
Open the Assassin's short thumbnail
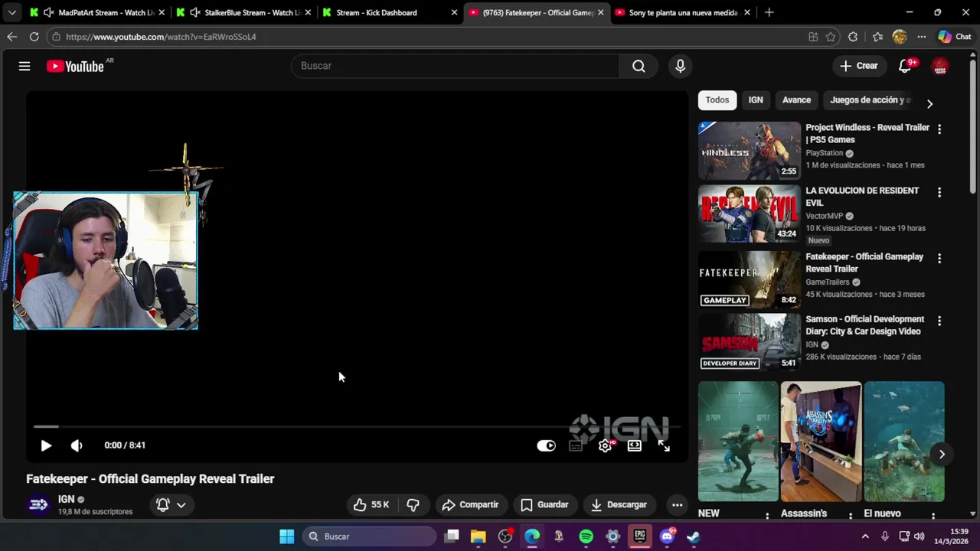point(821,442)
